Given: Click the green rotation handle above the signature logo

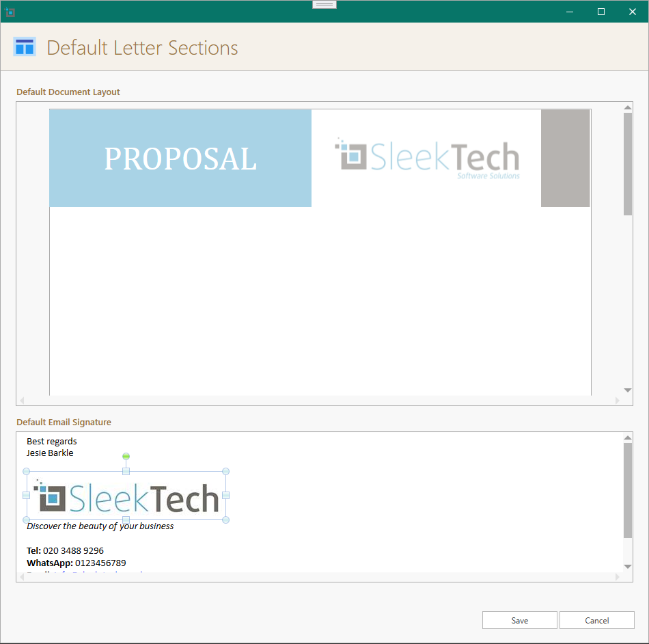Looking at the screenshot, I should coord(126,457).
